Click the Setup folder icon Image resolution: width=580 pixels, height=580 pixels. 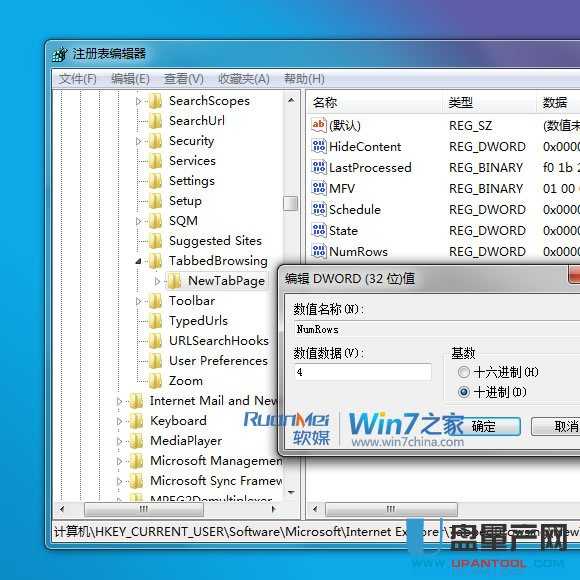coord(155,200)
